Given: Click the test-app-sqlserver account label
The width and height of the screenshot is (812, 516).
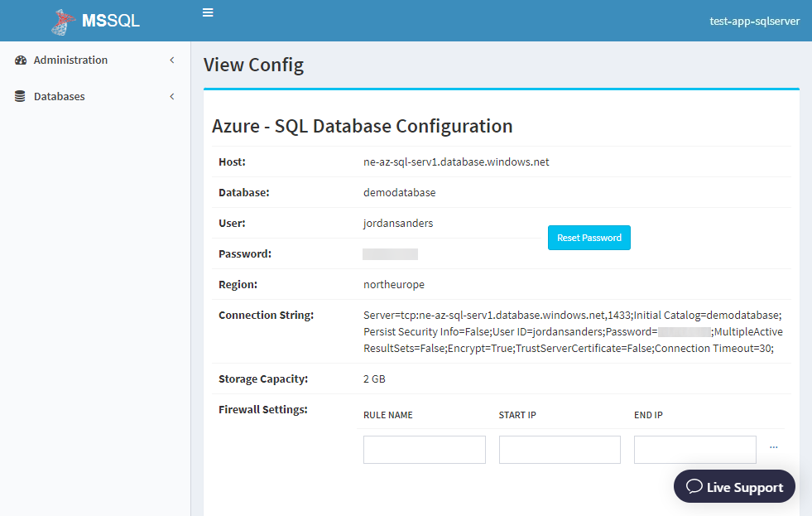Looking at the screenshot, I should tap(754, 22).
